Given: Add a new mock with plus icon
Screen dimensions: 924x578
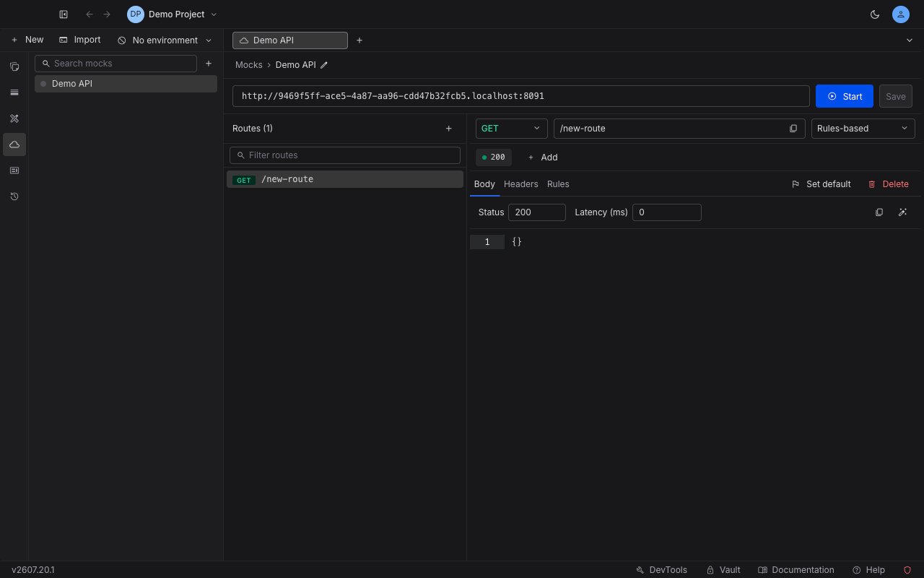Looking at the screenshot, I should 209,64.
